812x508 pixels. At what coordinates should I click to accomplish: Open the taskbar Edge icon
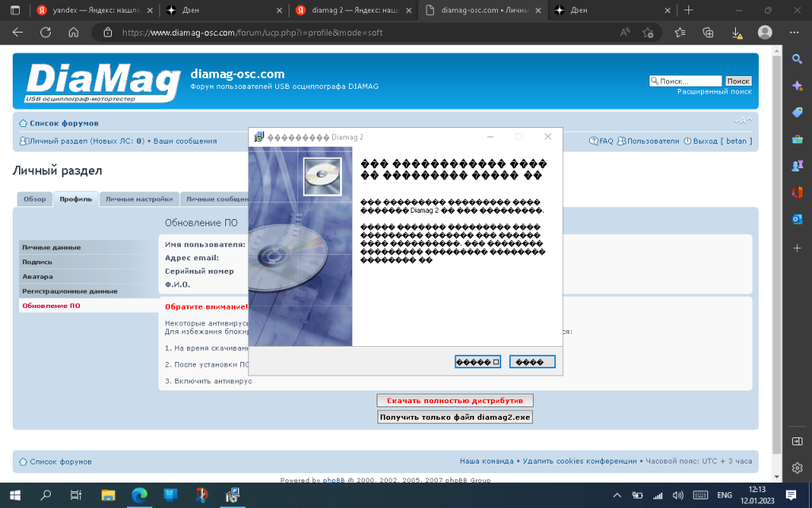pos(139,495)
